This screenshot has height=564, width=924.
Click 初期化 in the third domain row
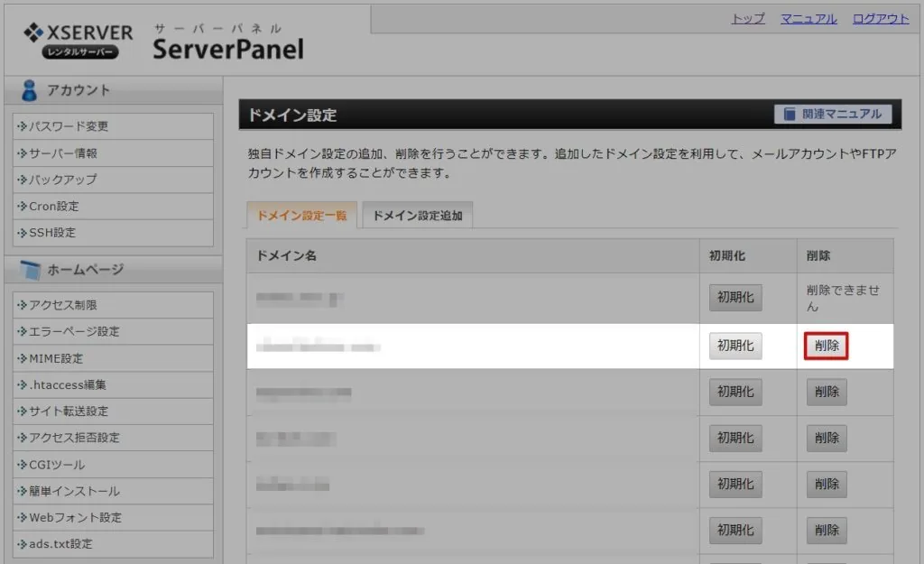[735, 392]
